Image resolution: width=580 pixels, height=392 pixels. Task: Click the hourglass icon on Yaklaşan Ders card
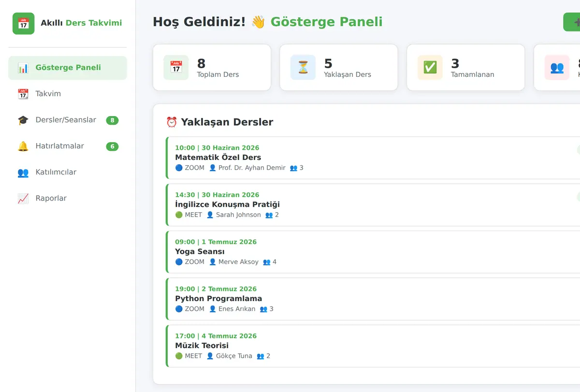point(303,67)
